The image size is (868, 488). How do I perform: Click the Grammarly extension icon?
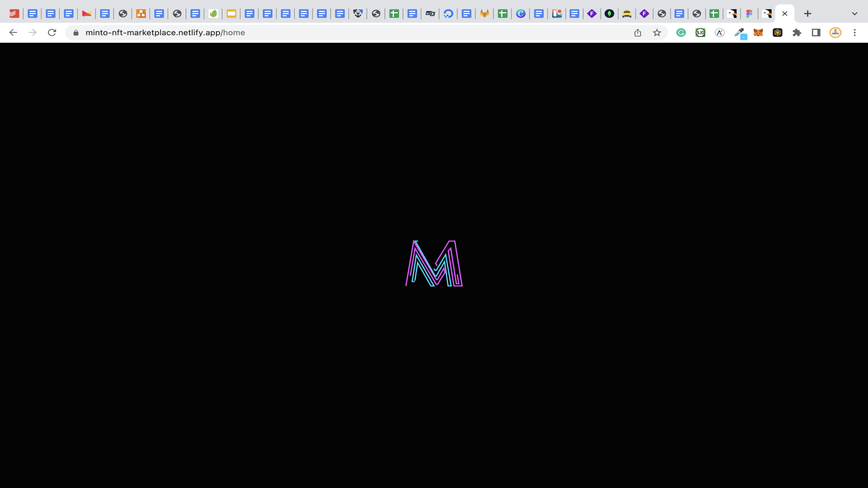681,33
